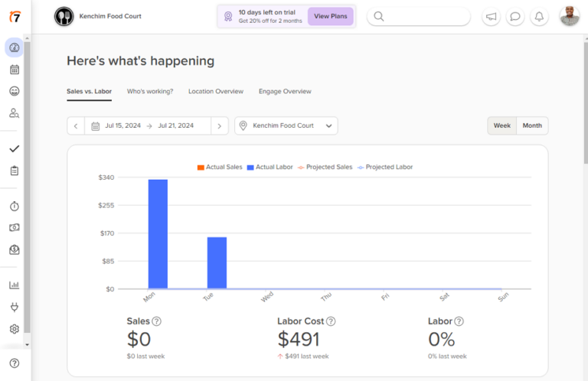Viewport: 588px width, 381px height.
Task: Click the '10 days left on trial' text
Action: pos(267,12)
